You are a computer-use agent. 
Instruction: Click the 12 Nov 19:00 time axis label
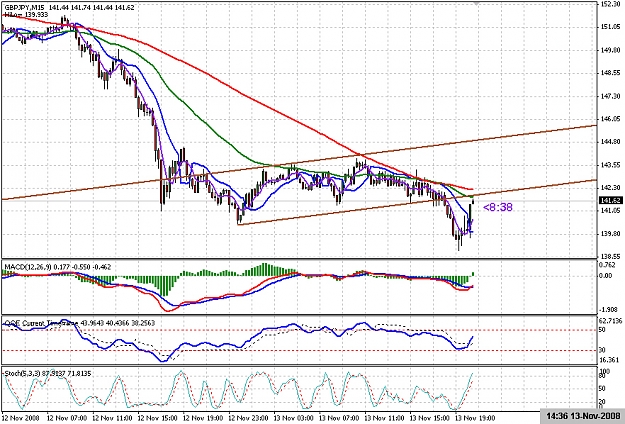pos(202,418)
